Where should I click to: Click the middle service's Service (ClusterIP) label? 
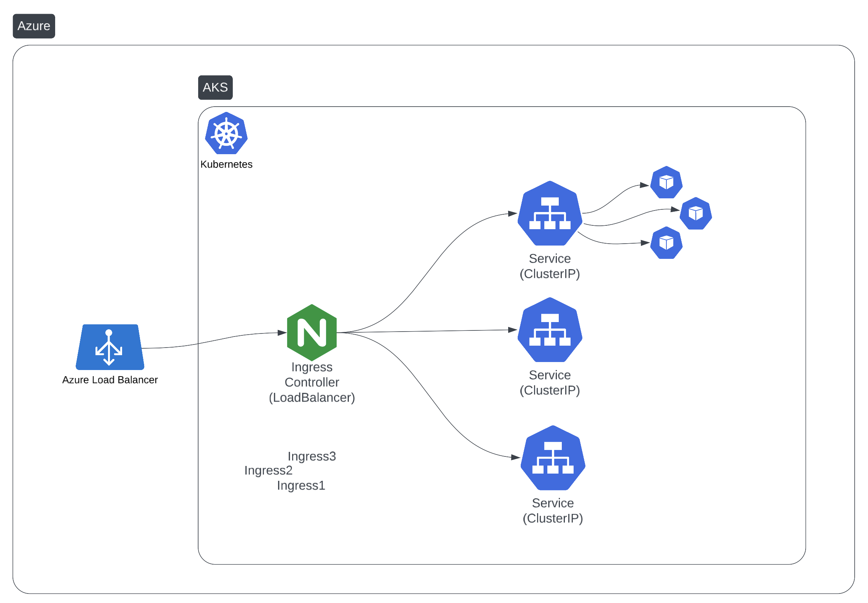[x=550, y=383]
